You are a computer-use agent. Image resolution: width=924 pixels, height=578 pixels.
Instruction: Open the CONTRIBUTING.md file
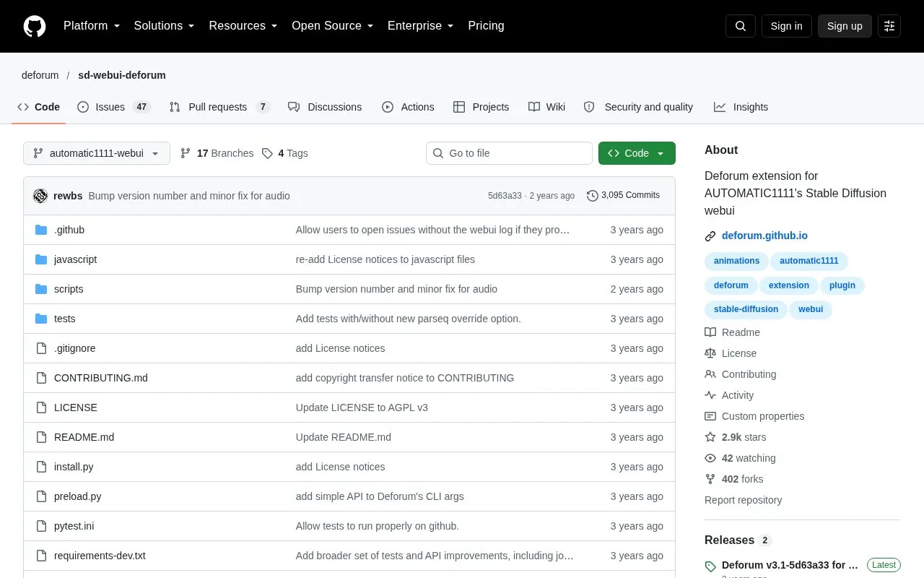[x=101, y=378]
